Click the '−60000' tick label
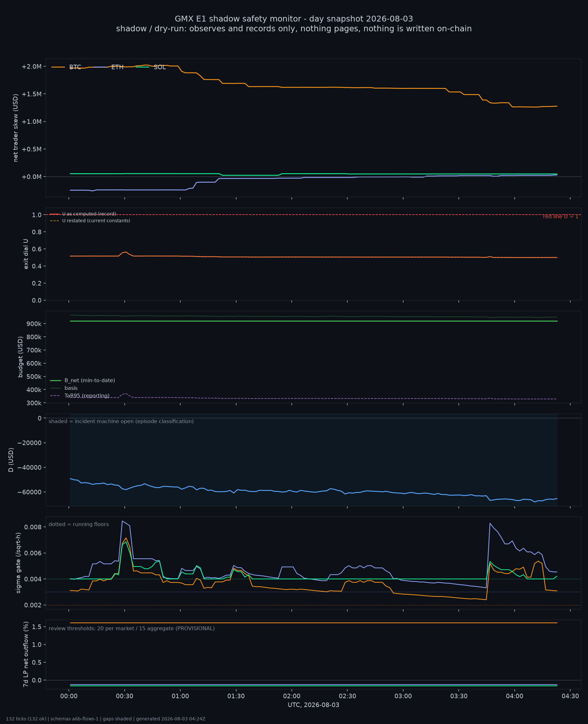Viewport: 588px width, 724px height. 29,492
